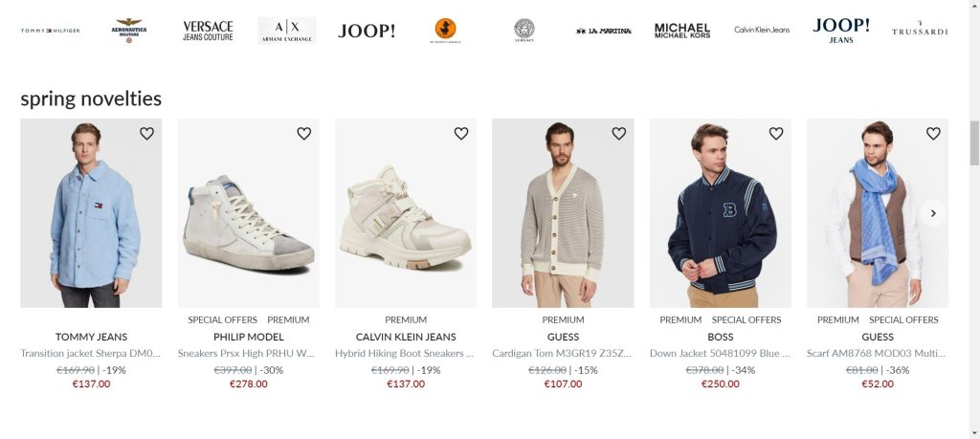This screenshot has height=439, width=980.
Task: Click the Michael Kors brand logo
Action: tap(682, 31)
